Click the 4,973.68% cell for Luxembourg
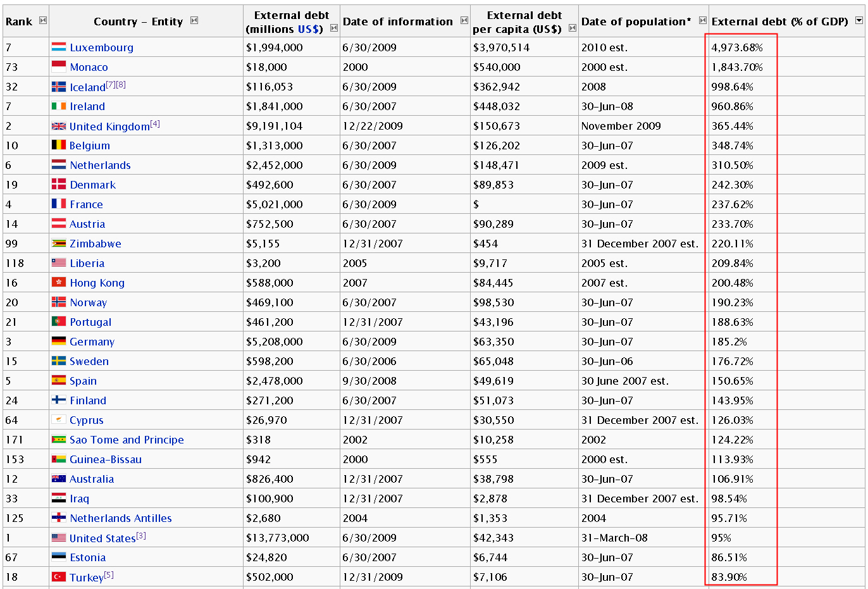Viewport: 868px width, 589px height. [737, 47]
